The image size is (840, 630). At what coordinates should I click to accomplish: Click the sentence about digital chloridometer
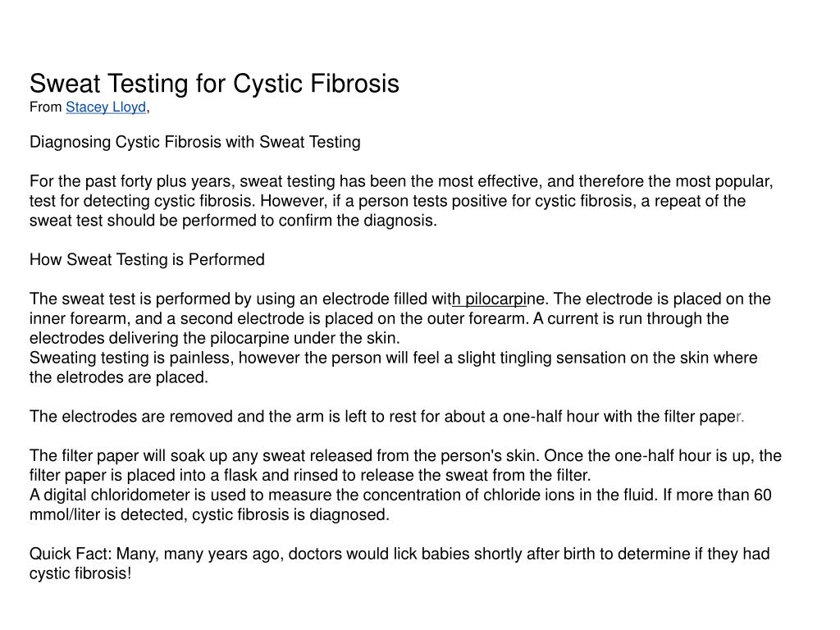(x=400, y=504)
